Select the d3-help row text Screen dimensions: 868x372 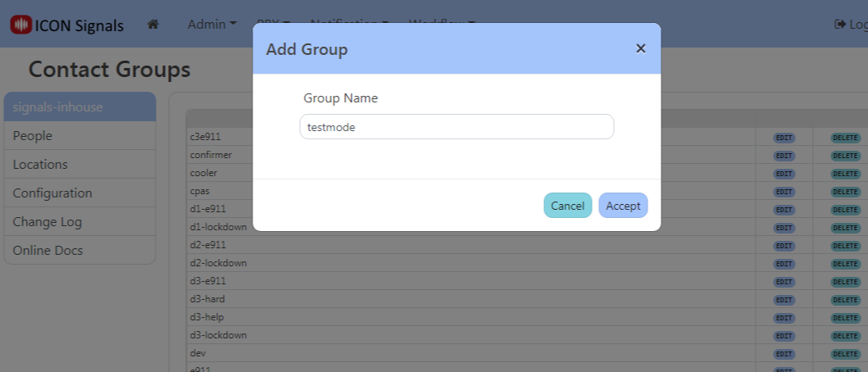(207, 317)
